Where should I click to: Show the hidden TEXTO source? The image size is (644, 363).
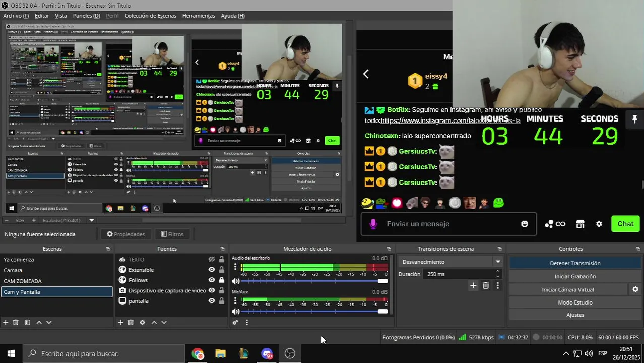click(x=212, y=259)
